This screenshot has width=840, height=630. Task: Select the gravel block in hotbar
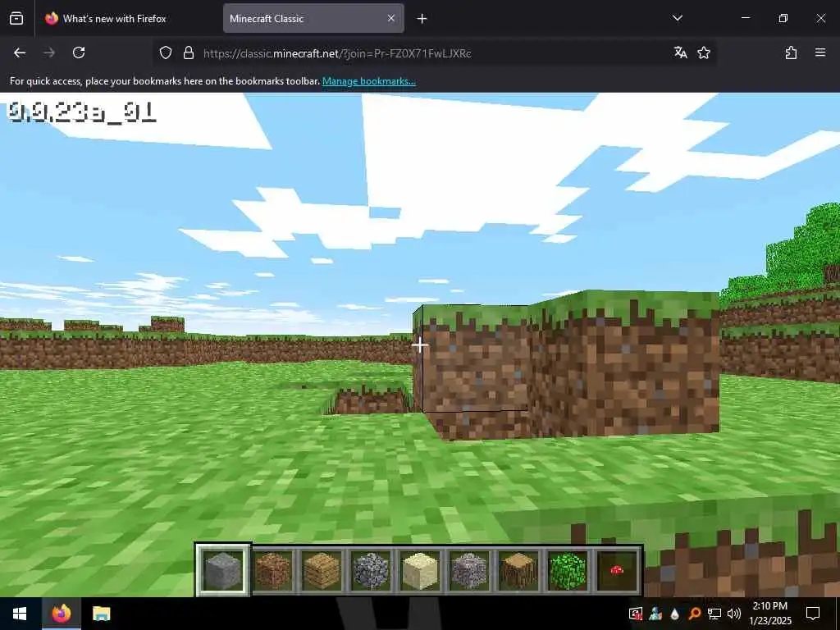pos(469,571)
